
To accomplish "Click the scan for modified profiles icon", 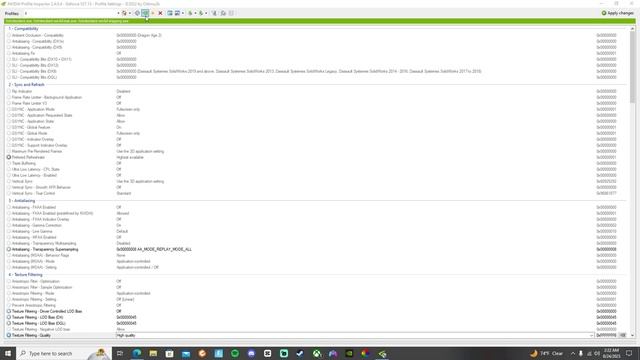I will 214,13.
